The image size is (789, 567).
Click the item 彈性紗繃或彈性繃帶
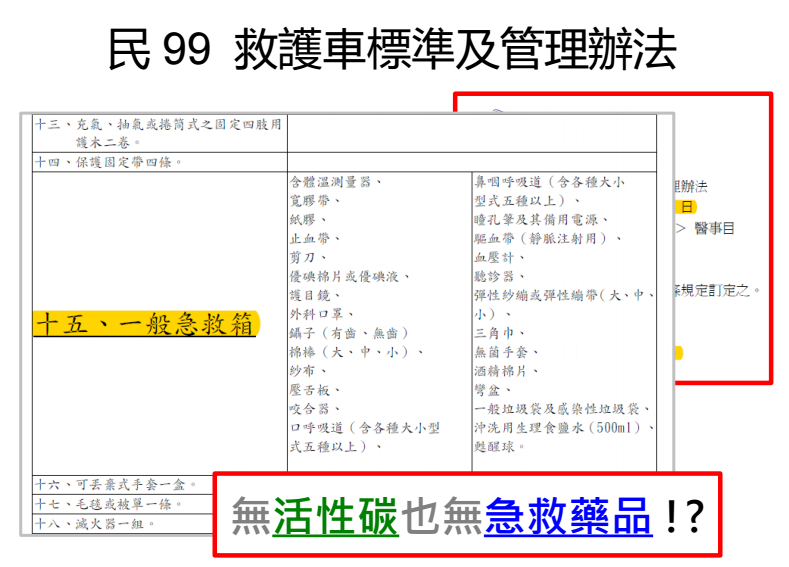pyautogui.click(x=536, y=295)
